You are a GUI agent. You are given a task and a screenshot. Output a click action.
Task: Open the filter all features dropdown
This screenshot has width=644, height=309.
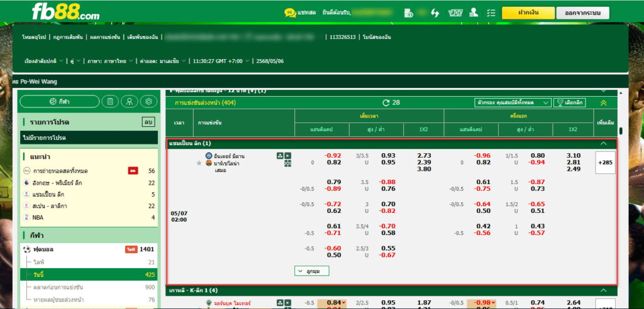[x=512, y=102]
